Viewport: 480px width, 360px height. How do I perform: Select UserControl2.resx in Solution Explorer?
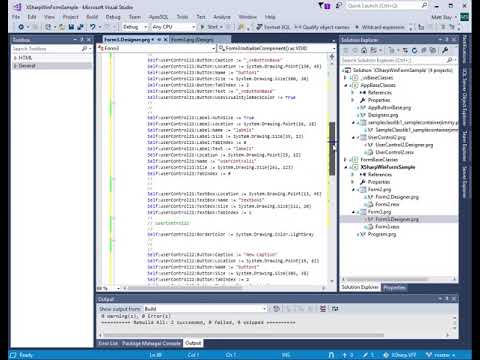[x=394, y=152]
